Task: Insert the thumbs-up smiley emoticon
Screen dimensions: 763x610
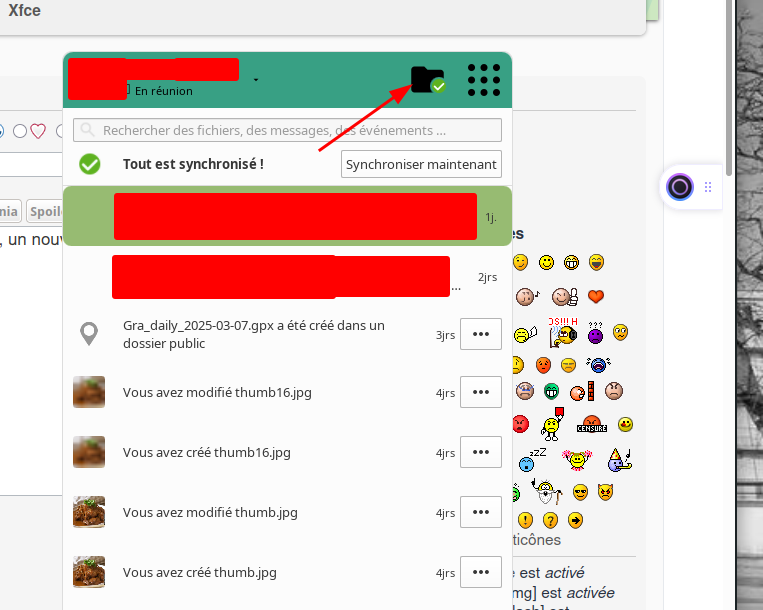Action: tap(564, 296)
